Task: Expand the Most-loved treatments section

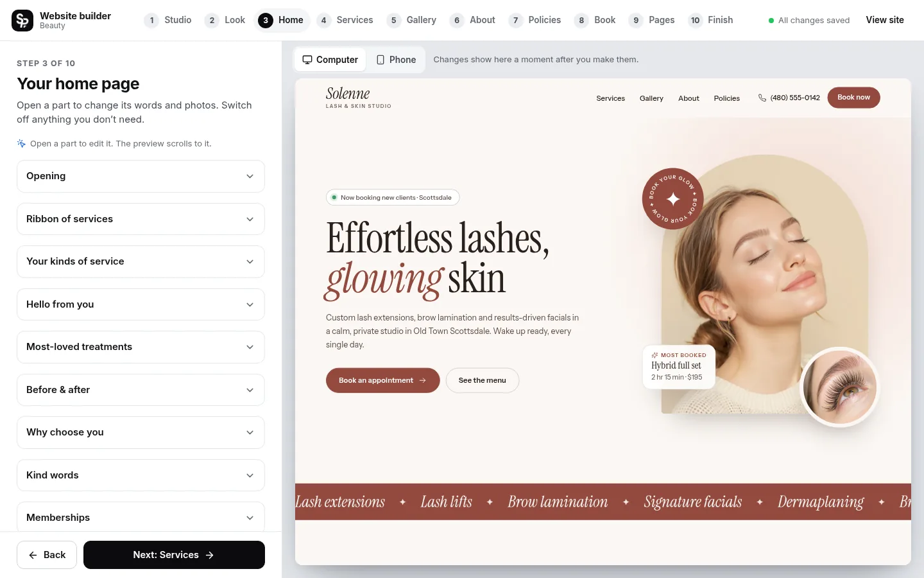Action: [141, 347]
